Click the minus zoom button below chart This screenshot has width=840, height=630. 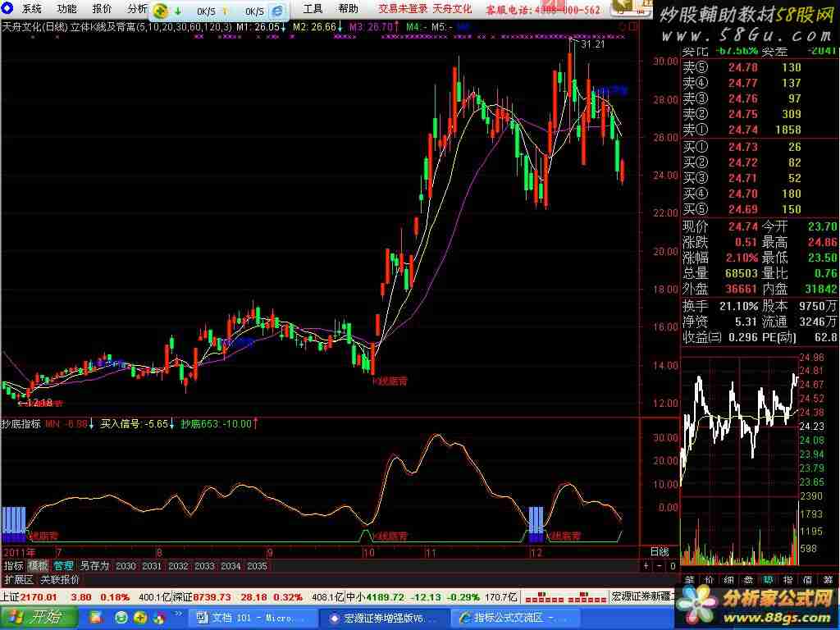(660, 566)
